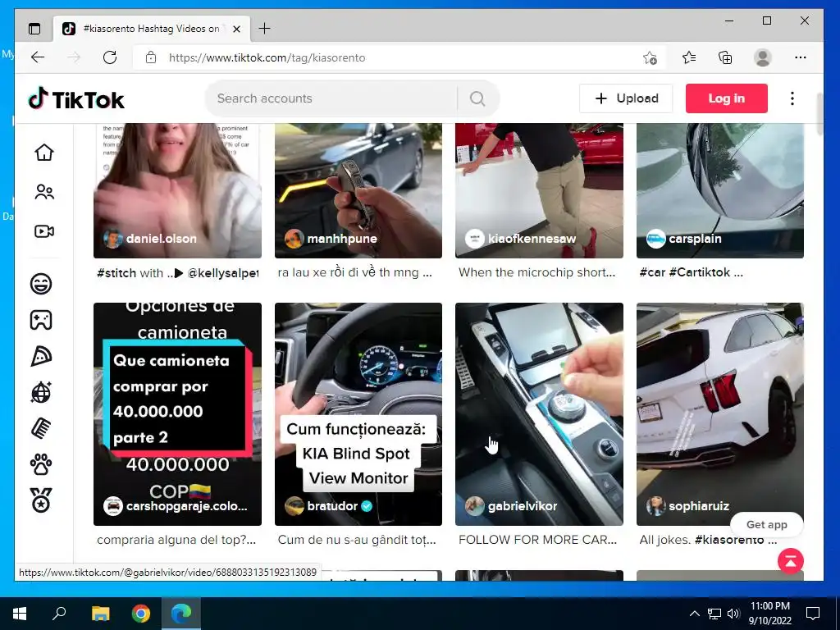Click the Upload button
The image size is (840, 630).
click(x=626, y=98)
